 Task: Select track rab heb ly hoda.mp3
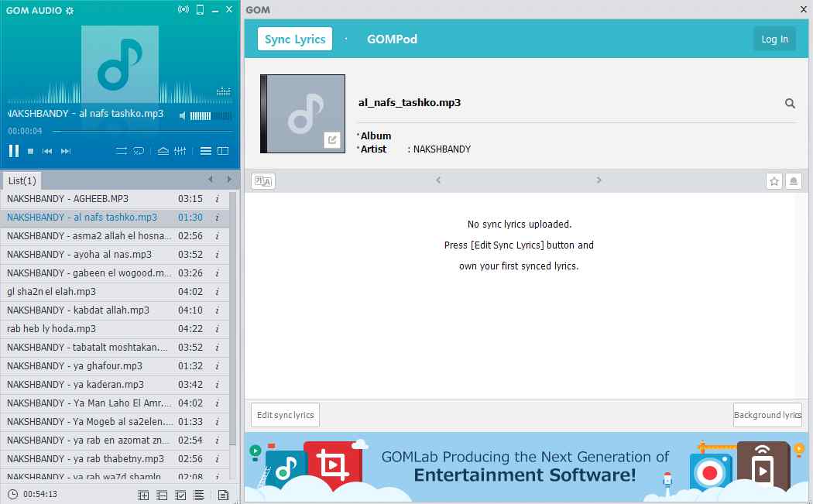tap(115, 329)
